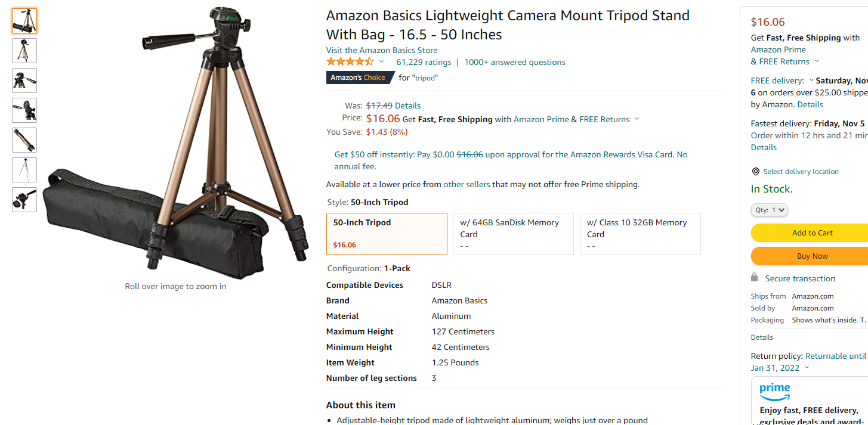Click the Prime logo
Viewport: 868px width, 425px height.
(x=775, y=392)
